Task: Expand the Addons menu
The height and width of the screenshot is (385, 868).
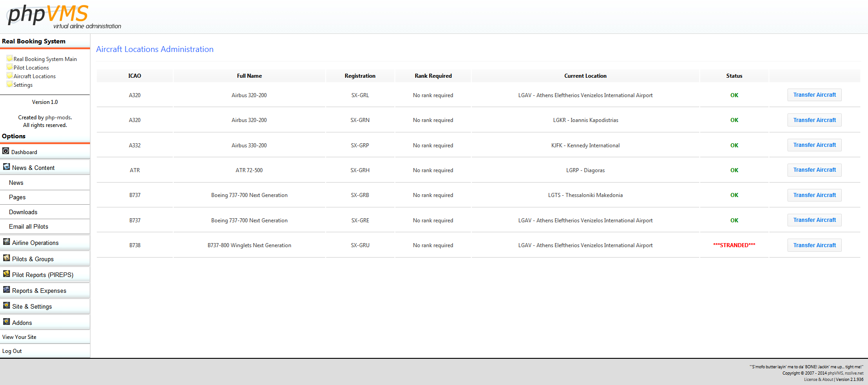Action: click(45, 323)
